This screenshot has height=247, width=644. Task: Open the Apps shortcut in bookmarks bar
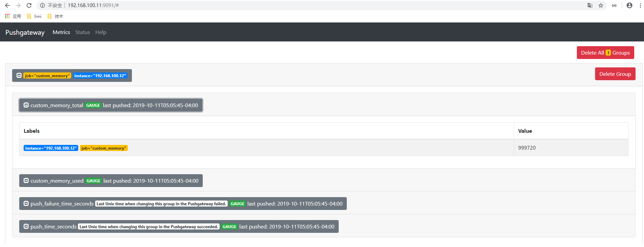pyautogui.click(x=13, y=16)
